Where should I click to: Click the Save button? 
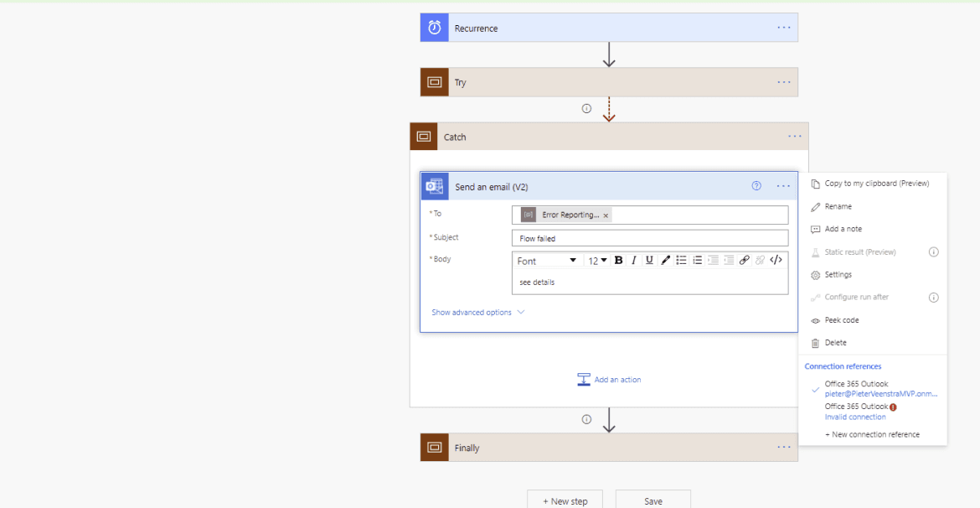[653, 500]
